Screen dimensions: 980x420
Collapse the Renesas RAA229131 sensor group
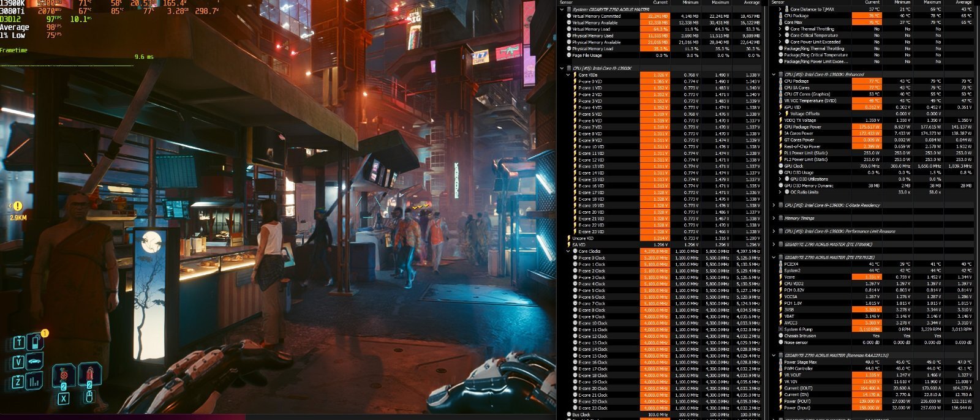click(x=774, y=355)
